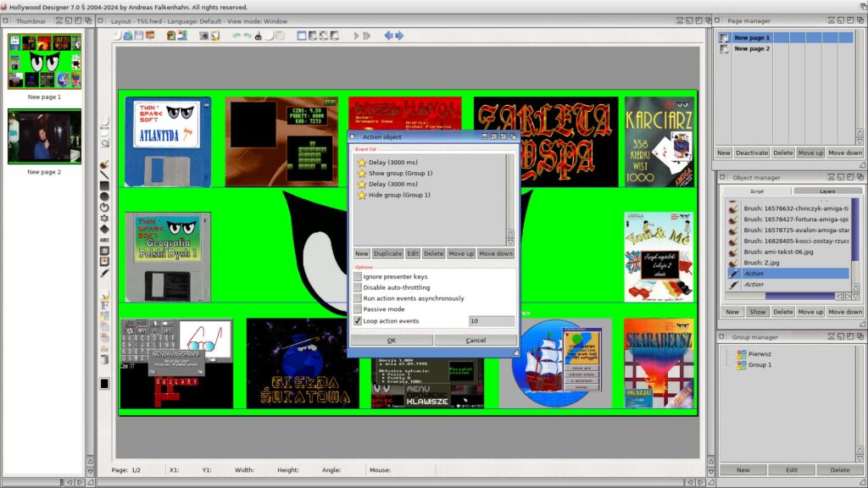Click Duplicate button under Event list
Screen dimensions: 868x488
387,253
